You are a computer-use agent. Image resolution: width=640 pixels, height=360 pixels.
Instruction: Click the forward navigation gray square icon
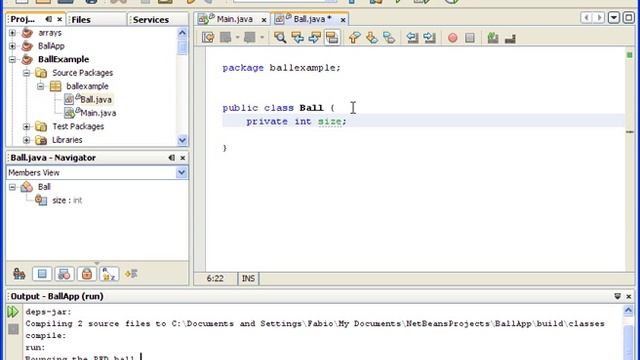[249, 38]
